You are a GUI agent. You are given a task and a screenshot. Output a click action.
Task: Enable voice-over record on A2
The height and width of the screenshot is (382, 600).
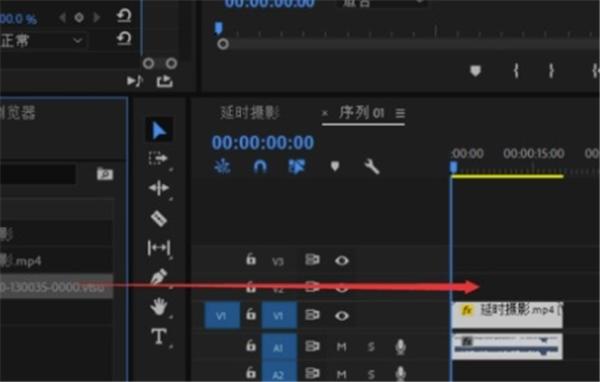(x=400, y=374)
